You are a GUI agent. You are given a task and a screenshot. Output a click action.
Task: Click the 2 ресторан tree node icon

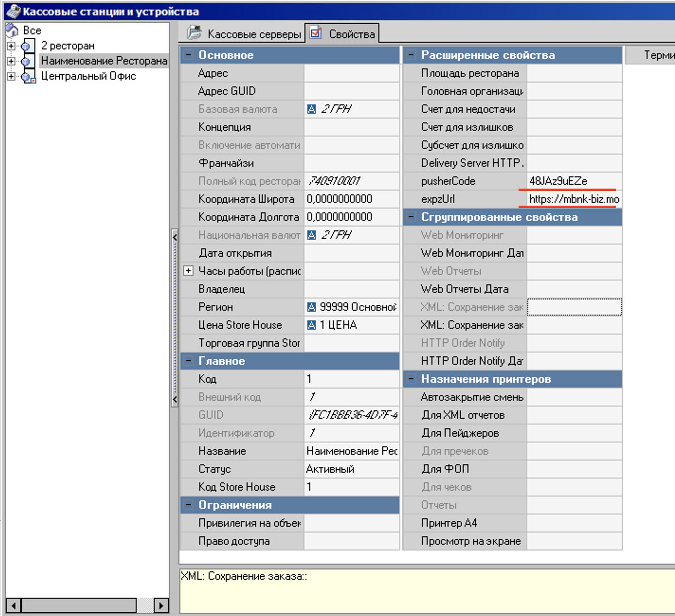pos(27,46)
